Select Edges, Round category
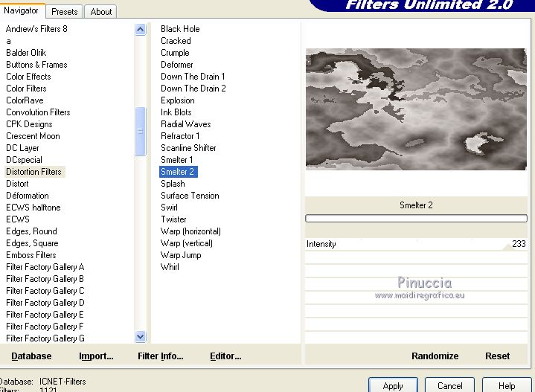 pyautogui.click(x=31, y=231)
